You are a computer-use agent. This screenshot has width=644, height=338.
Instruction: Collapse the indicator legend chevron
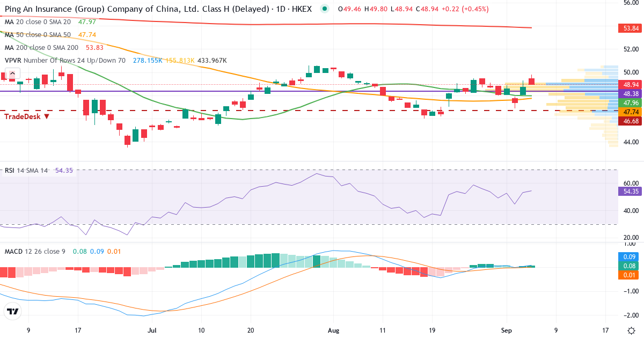point(13,74)
